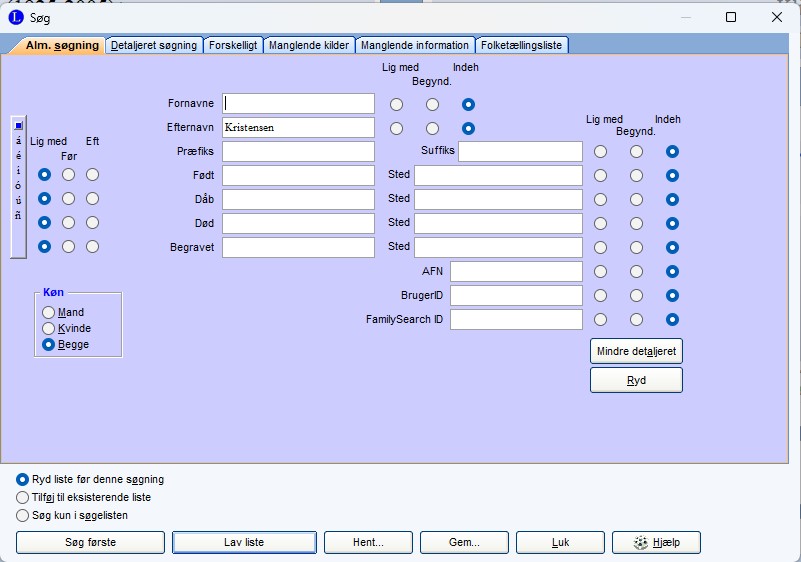The height and width of the screenshot is (562, 801).
Task: Insert the é character from the character bar
Action: (18, 156)
